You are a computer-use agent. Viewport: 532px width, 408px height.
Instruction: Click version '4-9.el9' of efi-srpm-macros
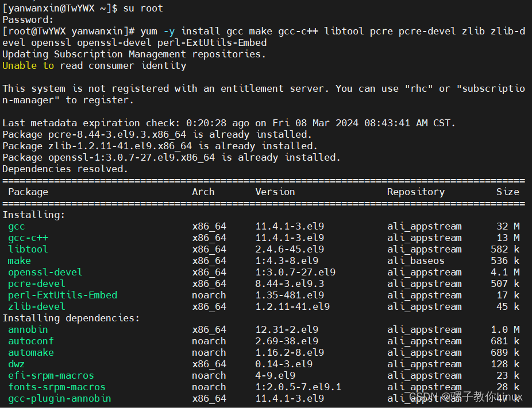coord(275,375)
